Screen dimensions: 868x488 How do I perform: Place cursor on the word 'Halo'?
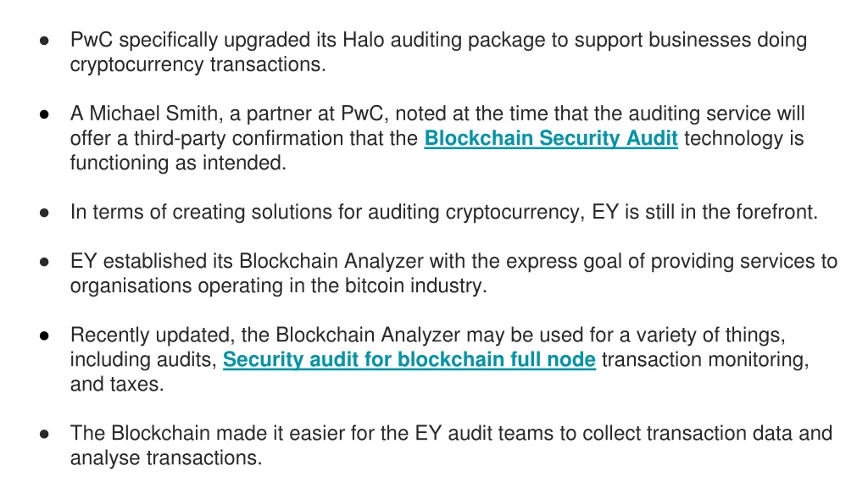point(363,40)
